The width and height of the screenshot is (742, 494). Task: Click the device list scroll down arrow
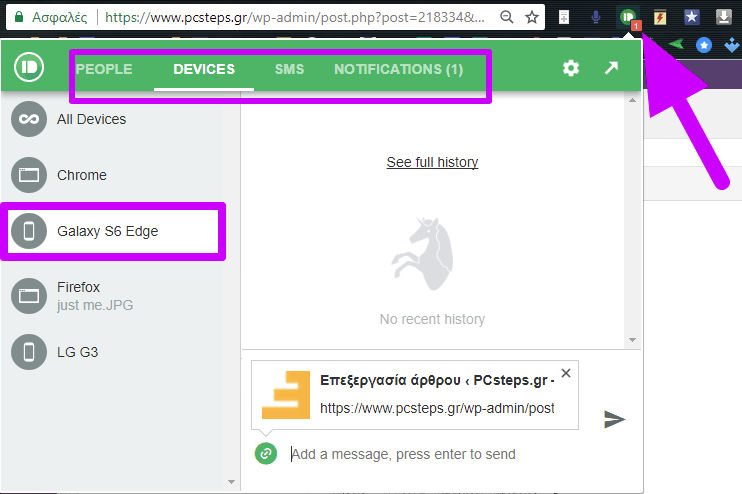coord(231,482)
